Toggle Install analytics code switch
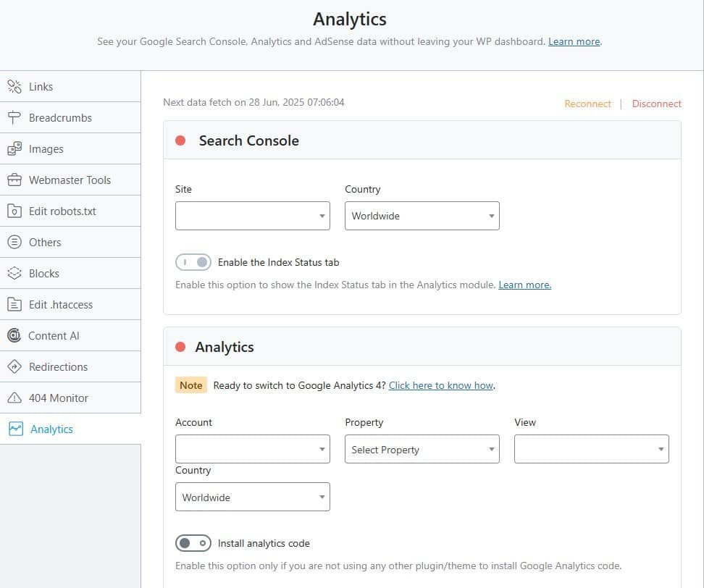The width and height of the screenshot is (704, 588). pos(193,543)
